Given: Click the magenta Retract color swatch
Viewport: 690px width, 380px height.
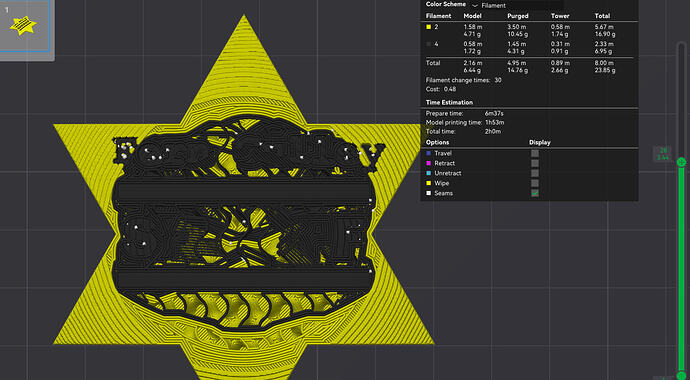Looking at the screenshot, I should (429, 163).
